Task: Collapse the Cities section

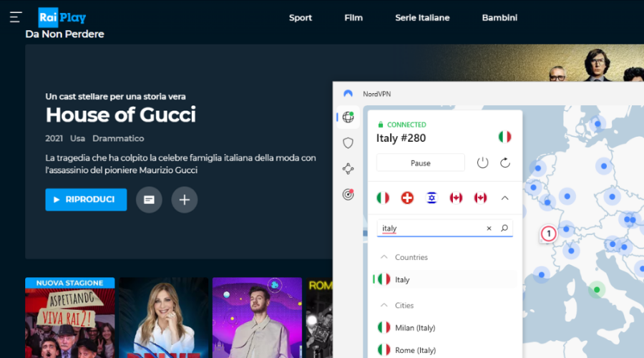Action: click(384, 306)
